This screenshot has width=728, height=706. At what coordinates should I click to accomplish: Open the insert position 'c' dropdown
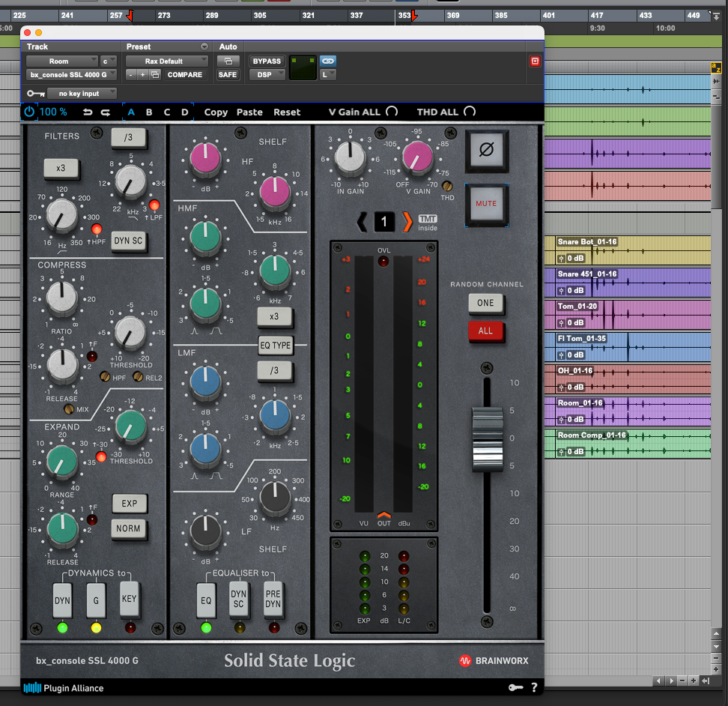(x=108, y=61)
